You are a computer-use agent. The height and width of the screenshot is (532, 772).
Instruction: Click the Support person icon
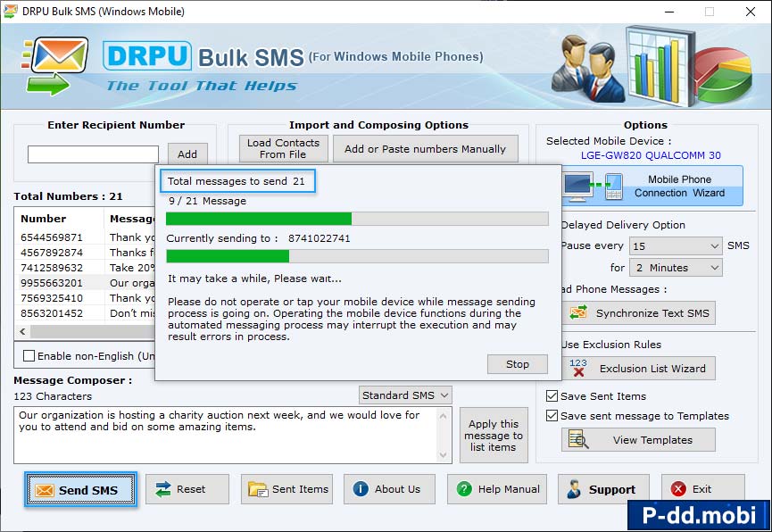574,489
